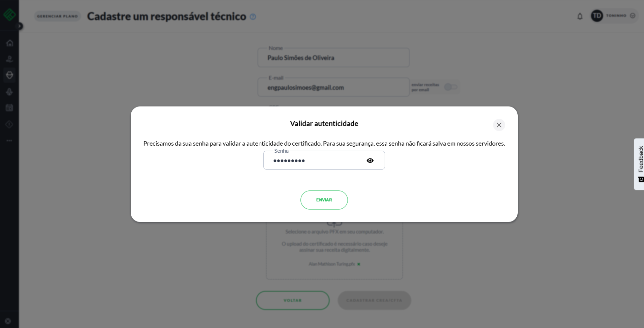
Task: Click the Gerenciar Plano pill
Action: click(57, 16)
